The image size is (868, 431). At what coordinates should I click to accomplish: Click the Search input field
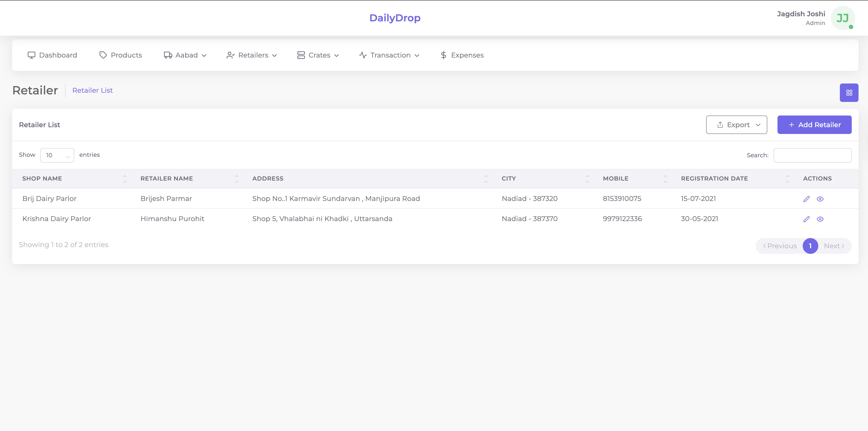click(812, 155)
